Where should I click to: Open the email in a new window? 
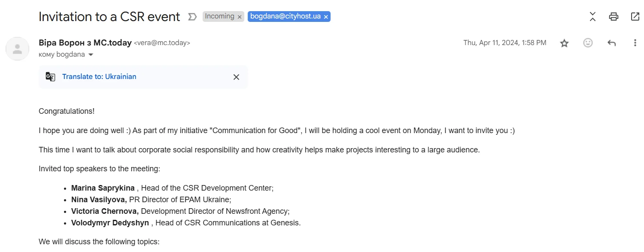click(x=635, y=17)
